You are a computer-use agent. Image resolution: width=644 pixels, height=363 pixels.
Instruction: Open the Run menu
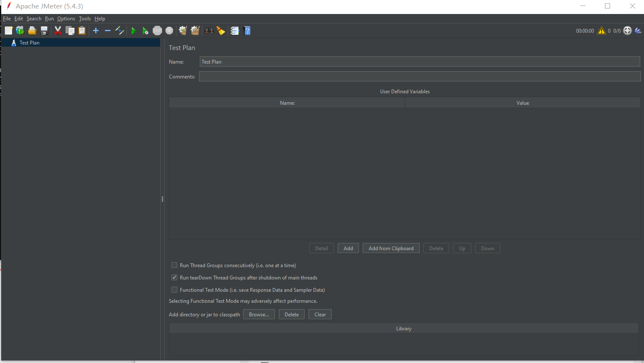pyautogui.click(x=49, y=19)
